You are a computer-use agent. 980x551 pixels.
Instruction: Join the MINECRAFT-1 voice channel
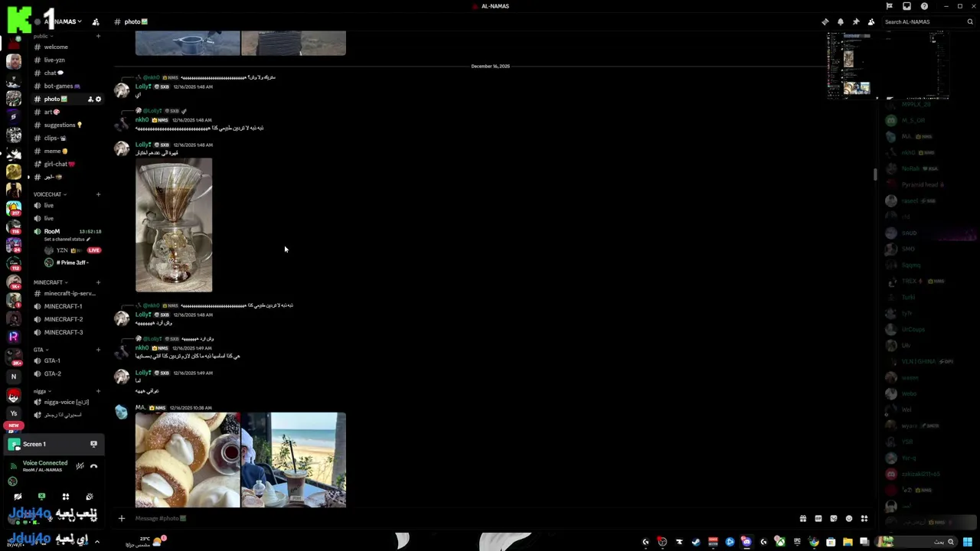(66, 306)
